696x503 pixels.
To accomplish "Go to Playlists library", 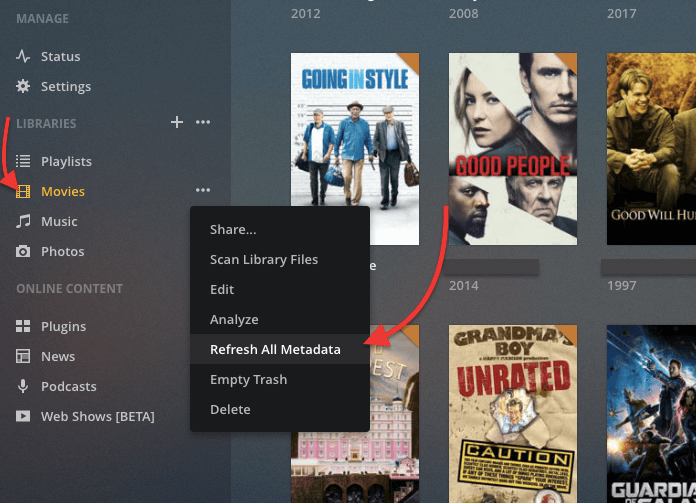I will (66, 162).
